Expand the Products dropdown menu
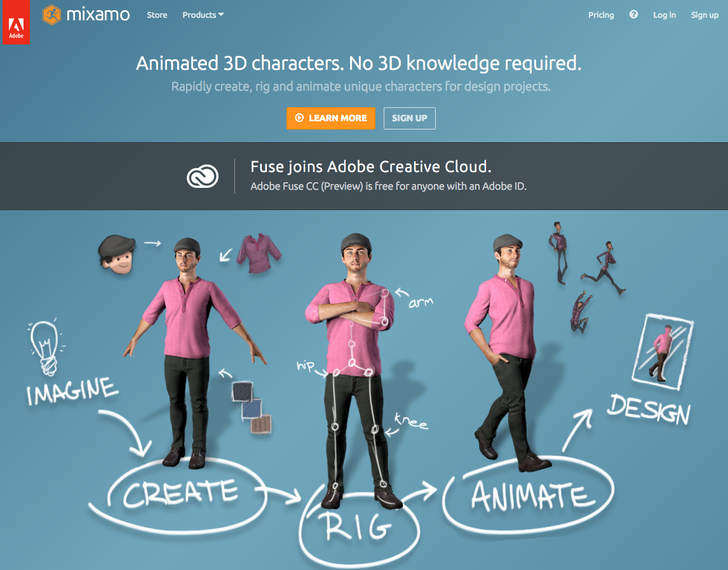 point(203,15)
